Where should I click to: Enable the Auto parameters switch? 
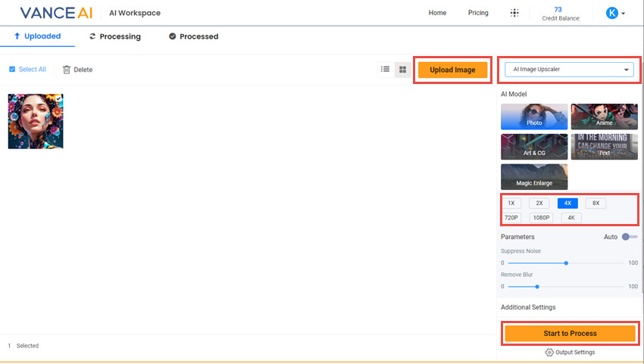pyautogui.click(x=629, y=237)
